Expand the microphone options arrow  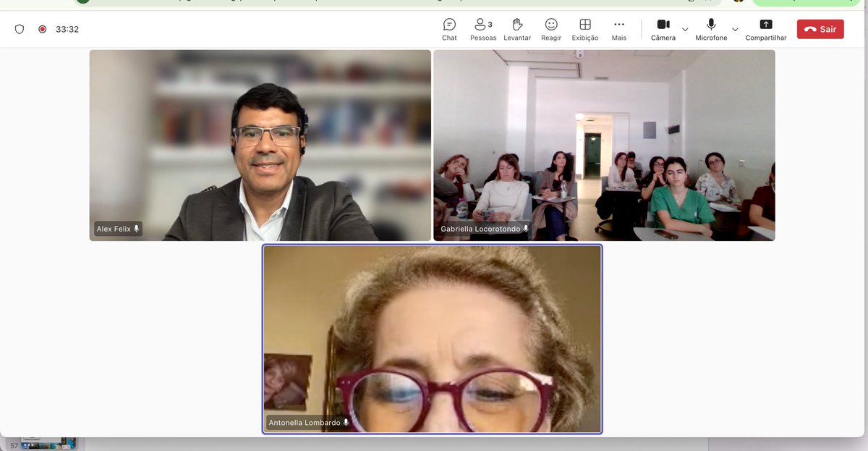735,30
